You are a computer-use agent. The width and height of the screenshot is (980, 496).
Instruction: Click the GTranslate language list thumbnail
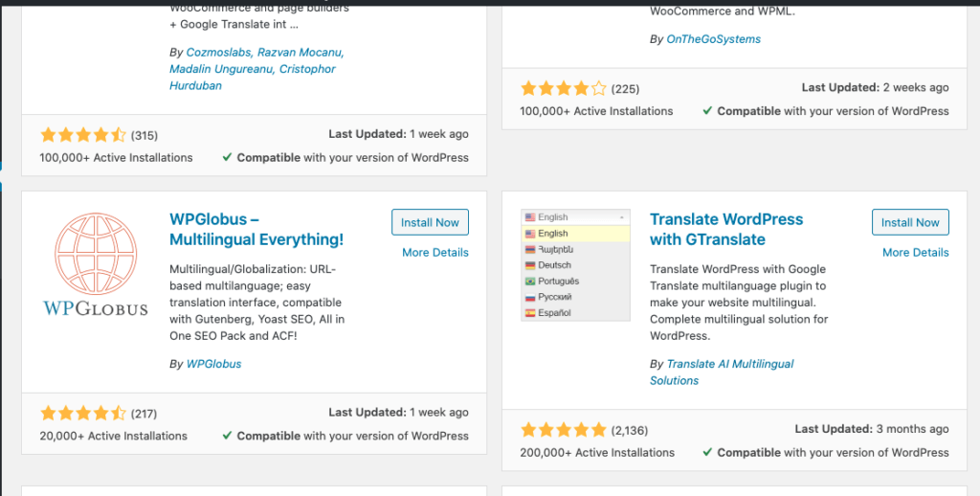575,265
